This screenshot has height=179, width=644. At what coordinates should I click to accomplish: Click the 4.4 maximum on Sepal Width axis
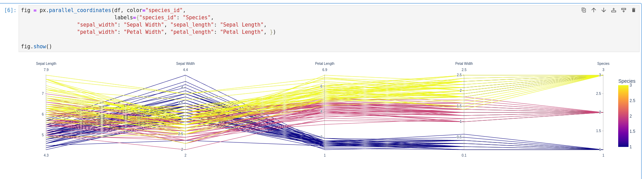[185, 70]
